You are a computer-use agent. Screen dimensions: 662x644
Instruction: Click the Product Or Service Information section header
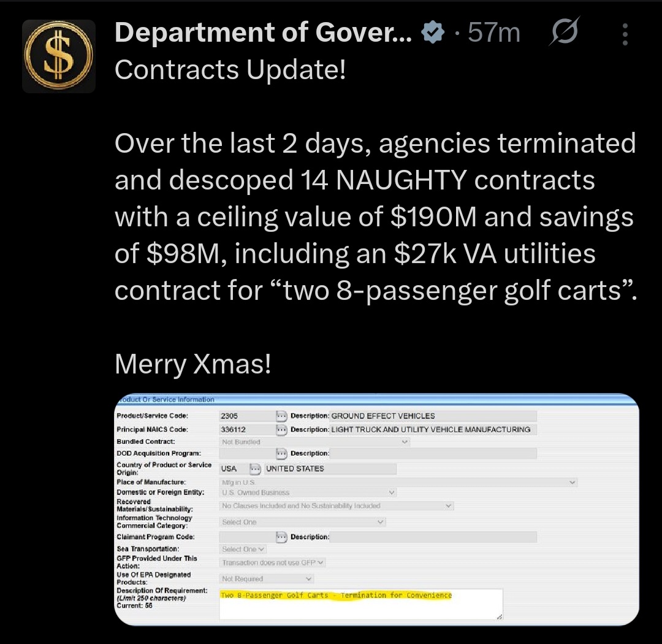pos(165,400)
